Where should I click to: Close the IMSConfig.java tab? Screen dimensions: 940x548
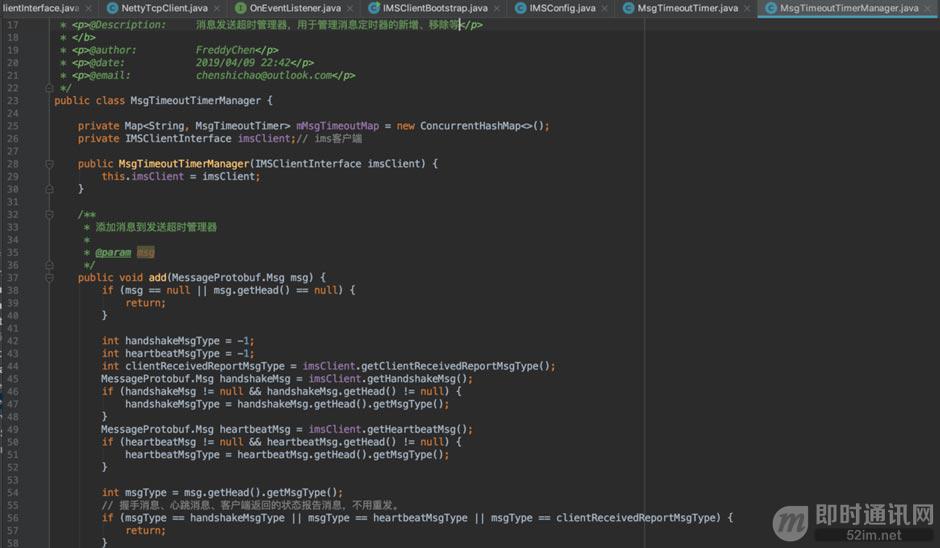tap(604, 8)
